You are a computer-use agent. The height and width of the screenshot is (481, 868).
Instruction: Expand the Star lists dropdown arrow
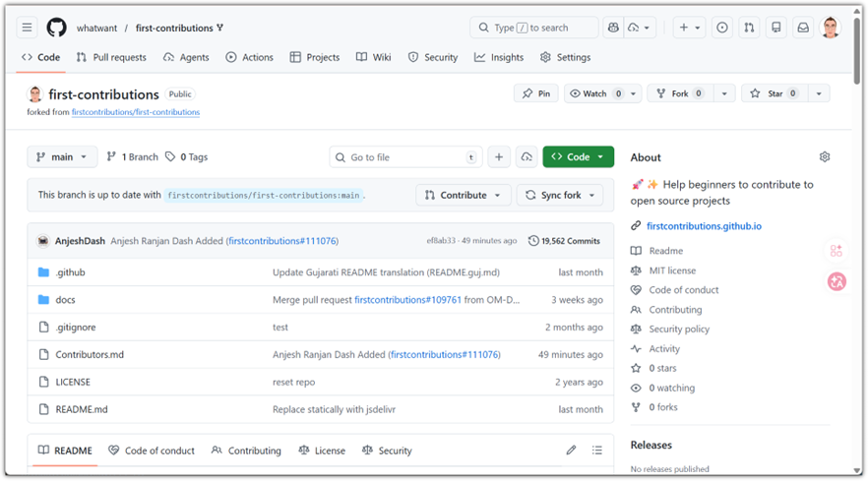pos(819,93)
